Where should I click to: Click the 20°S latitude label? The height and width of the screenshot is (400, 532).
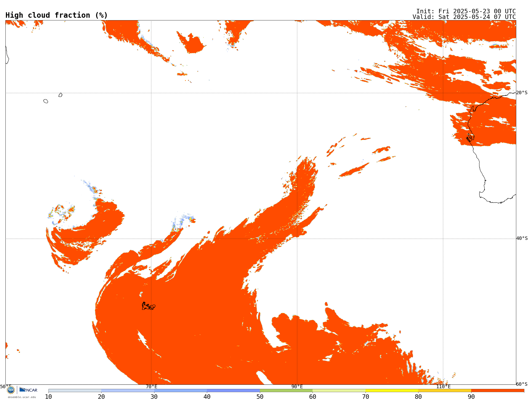point(522,93)
